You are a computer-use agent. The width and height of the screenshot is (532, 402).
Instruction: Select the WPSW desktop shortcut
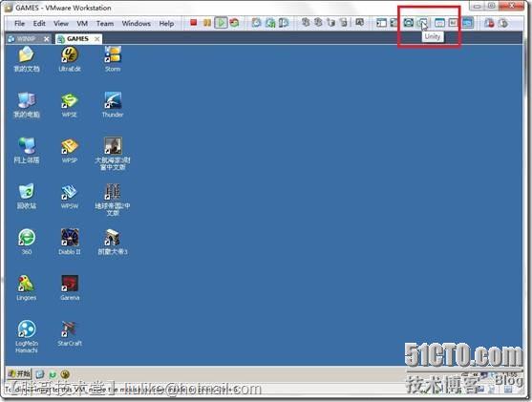(x=70, y=196)
